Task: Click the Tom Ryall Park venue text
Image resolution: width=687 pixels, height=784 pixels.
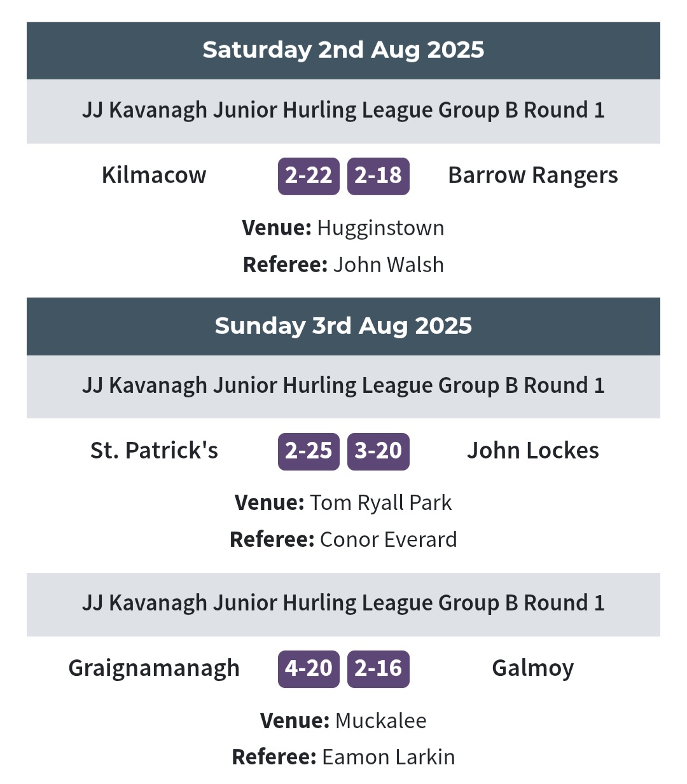Action: (380, 503)
